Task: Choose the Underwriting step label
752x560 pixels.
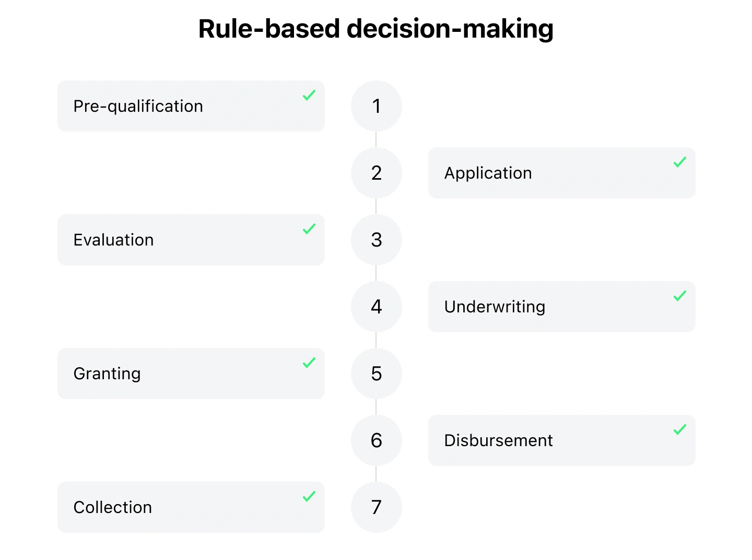Action: pos(495,307)
